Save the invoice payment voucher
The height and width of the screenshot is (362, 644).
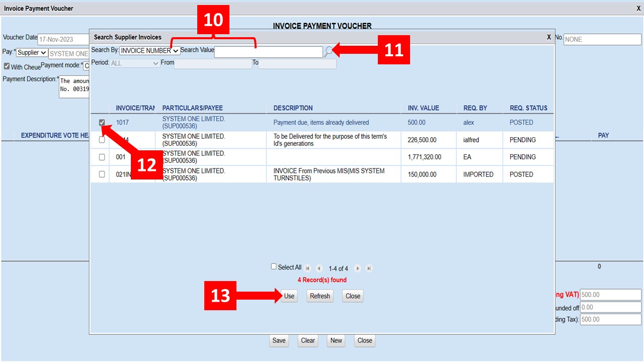click(279, 340)
